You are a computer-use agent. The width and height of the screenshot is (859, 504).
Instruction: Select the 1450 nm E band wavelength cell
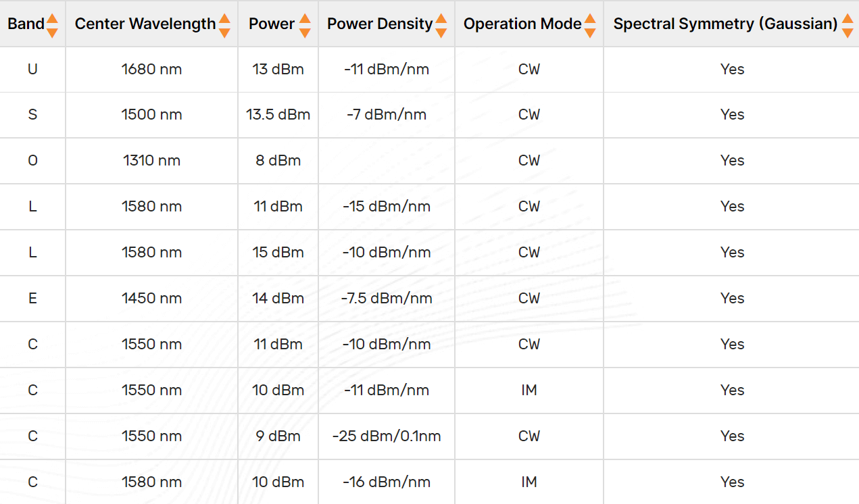click(151, 299)
